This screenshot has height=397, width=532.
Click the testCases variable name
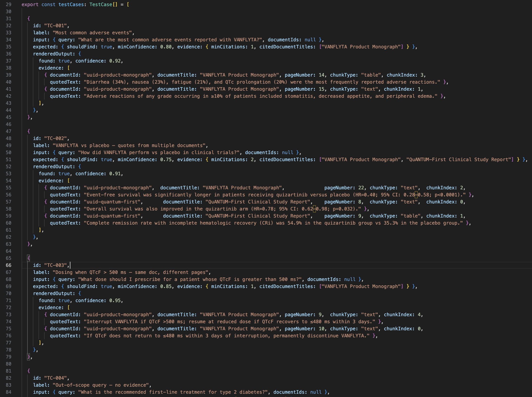[71, 4]
